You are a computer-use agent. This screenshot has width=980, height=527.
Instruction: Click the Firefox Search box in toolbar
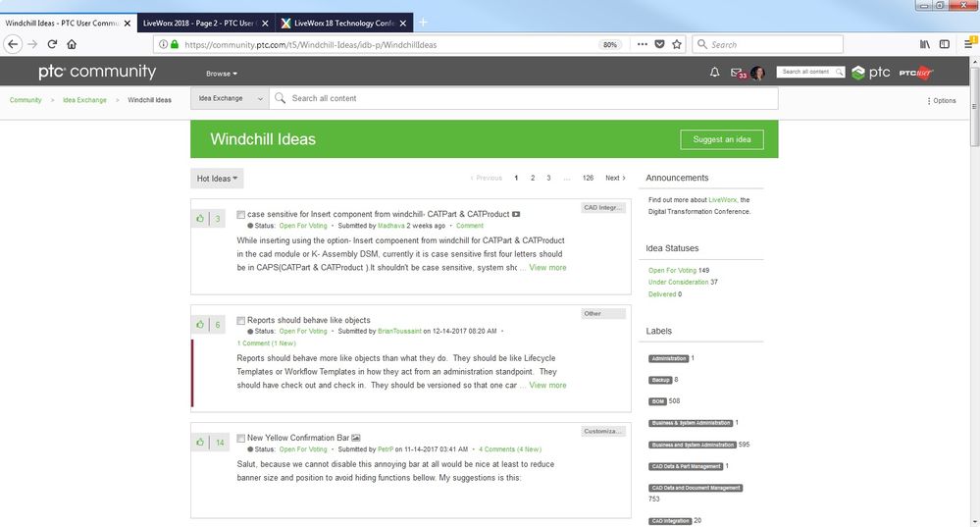tap(767, 44)
